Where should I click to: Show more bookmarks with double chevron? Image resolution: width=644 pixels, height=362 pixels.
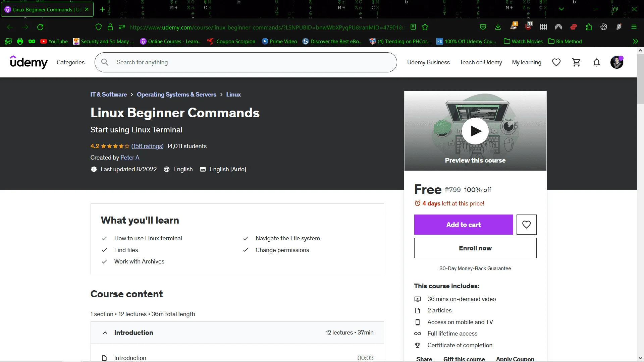pos(635,41)
